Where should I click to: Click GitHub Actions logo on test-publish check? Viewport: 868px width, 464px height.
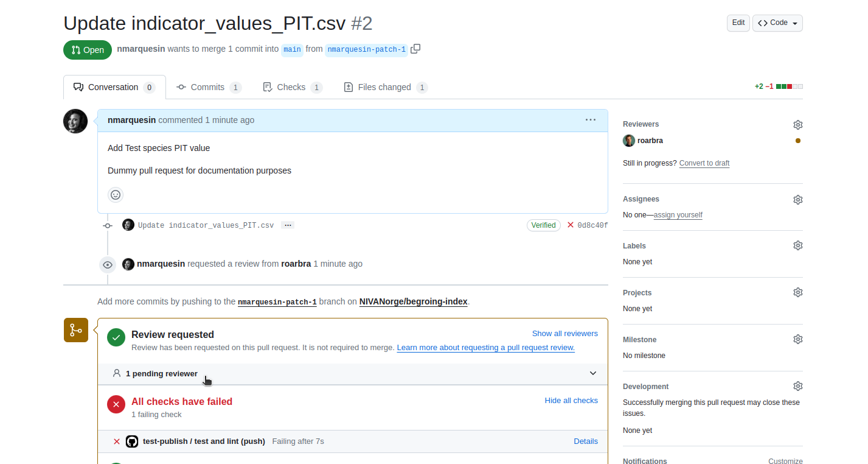point(132,441)
